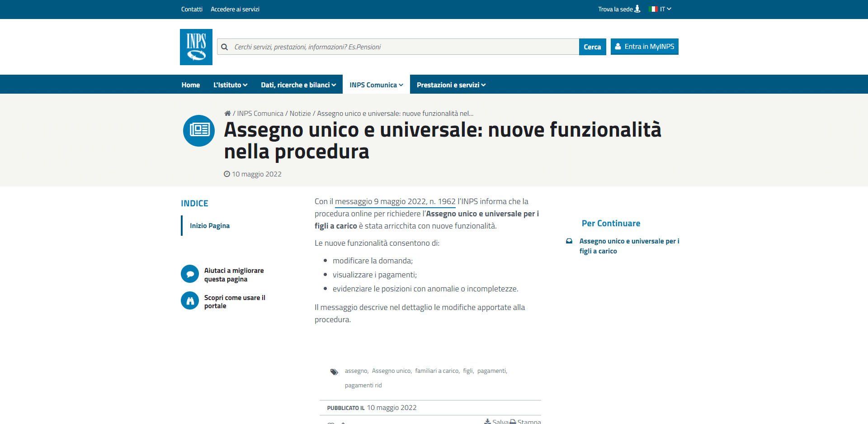Go to the Home menu item
This screenshot has width=868, height=424.
[191, 85]
